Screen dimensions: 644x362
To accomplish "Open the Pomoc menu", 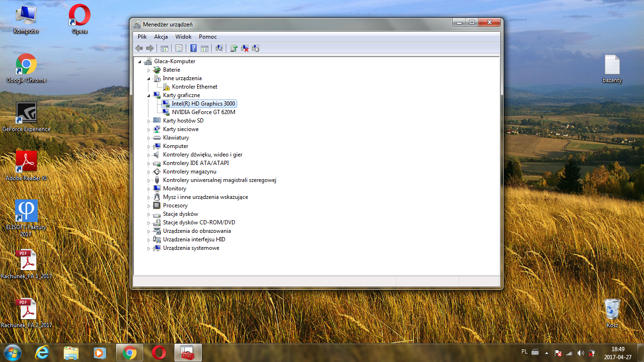I will (208, 37).
